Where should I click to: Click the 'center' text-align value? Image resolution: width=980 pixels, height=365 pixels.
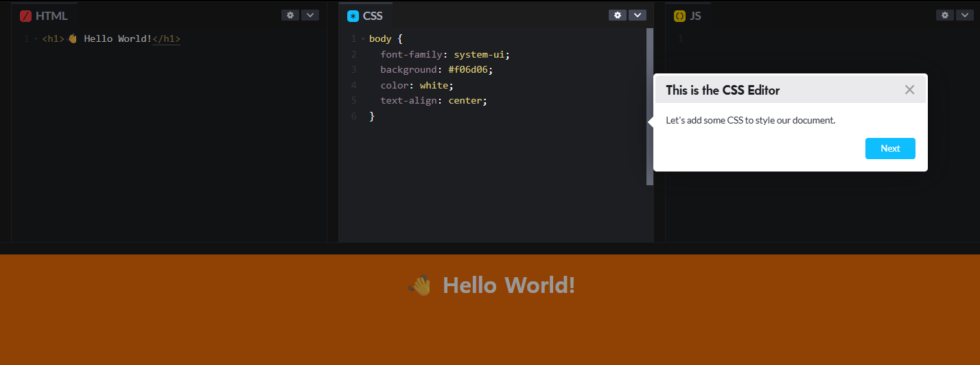click(x=465, y=100)
